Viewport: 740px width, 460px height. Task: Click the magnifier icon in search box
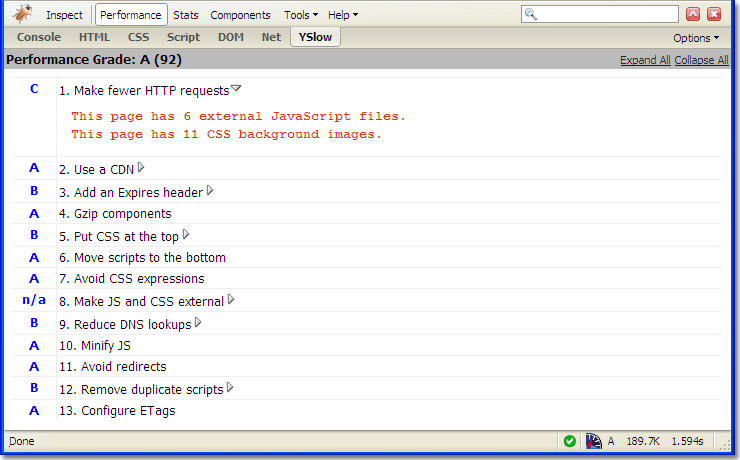(532, 15)
